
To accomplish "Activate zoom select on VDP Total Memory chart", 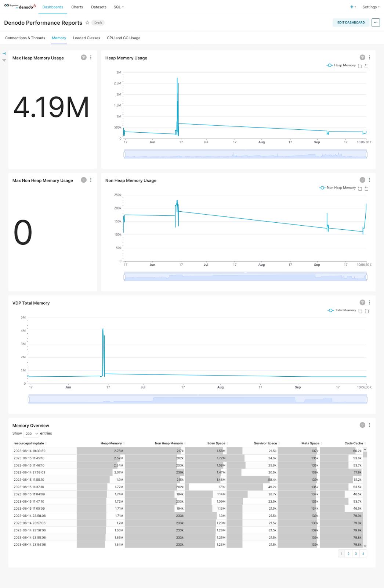I will (360, 311).
